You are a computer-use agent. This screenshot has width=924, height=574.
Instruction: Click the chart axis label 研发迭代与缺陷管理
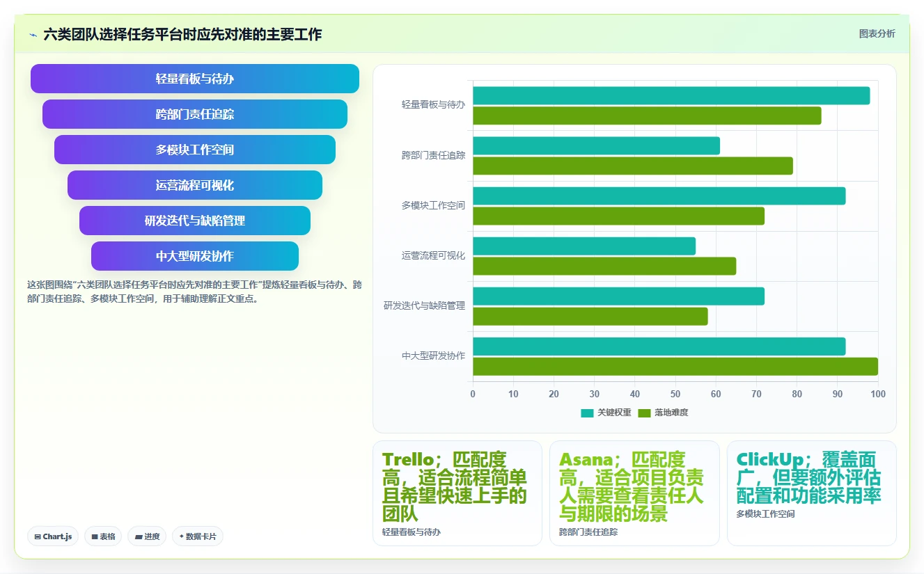[x=425, y=305]
